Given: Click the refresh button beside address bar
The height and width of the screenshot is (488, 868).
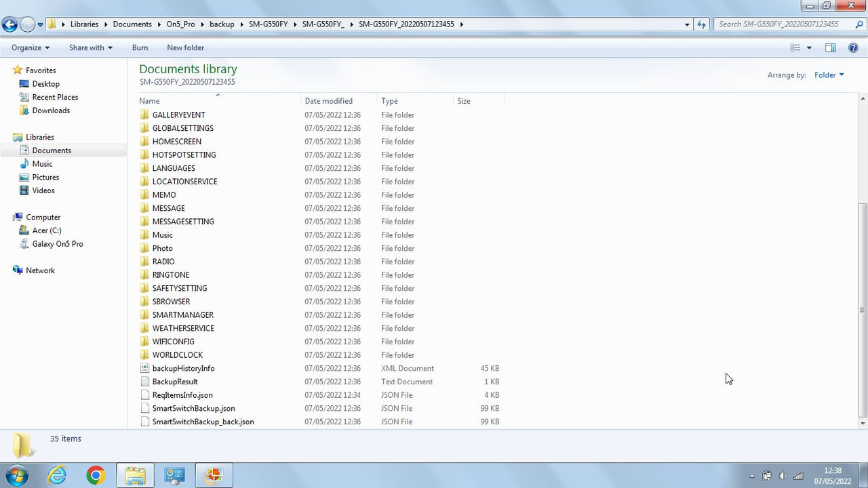Looking at the screenshot, I should 701,24.
